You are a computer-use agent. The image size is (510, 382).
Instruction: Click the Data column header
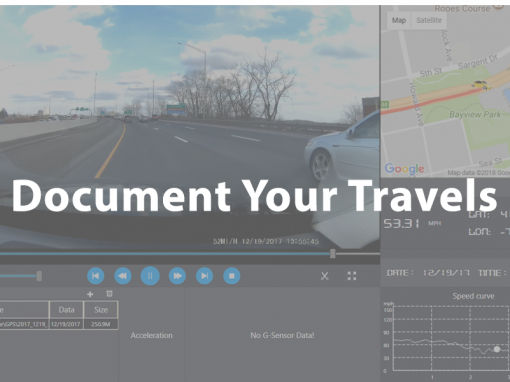(x=66, y=310)
